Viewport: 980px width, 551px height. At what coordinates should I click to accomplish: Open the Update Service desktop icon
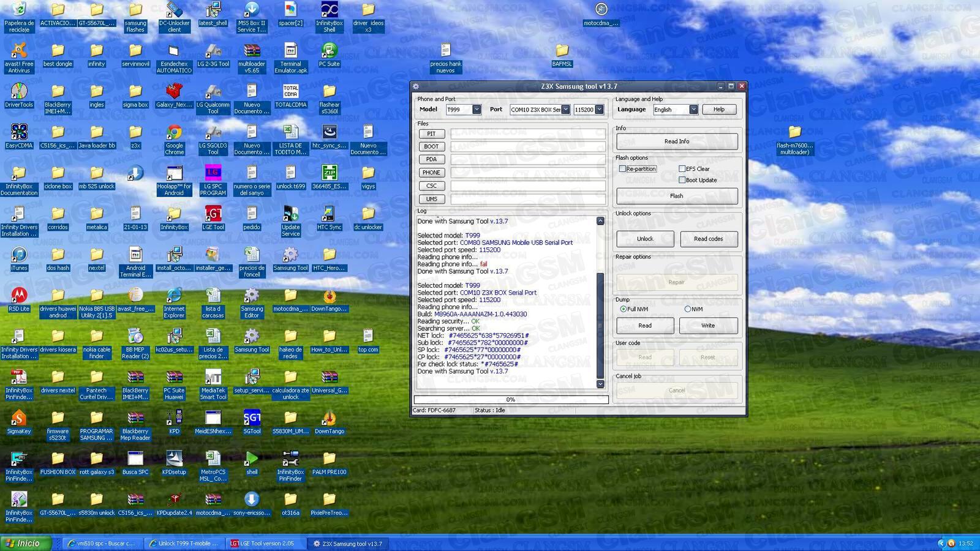pyautogui.click(x=290, y=221)
